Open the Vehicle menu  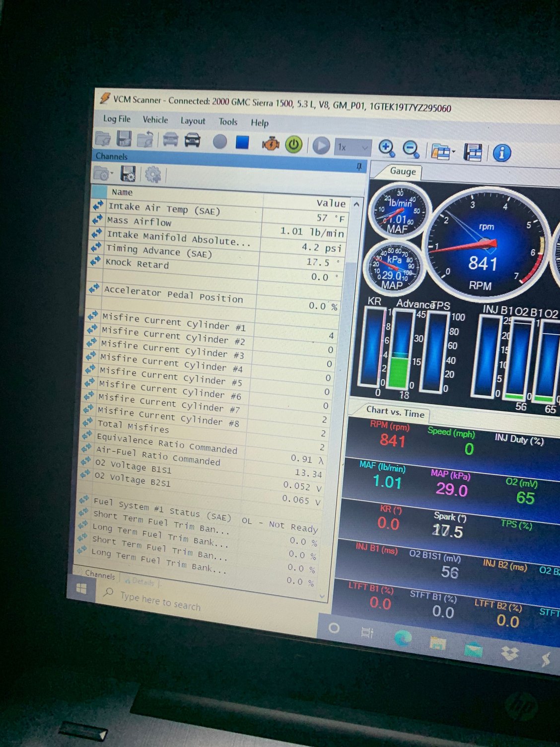[155, 120]
